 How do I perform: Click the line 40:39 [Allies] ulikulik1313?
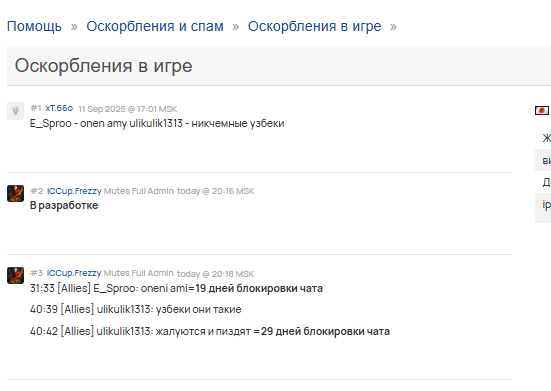click(x=136, y=309)
